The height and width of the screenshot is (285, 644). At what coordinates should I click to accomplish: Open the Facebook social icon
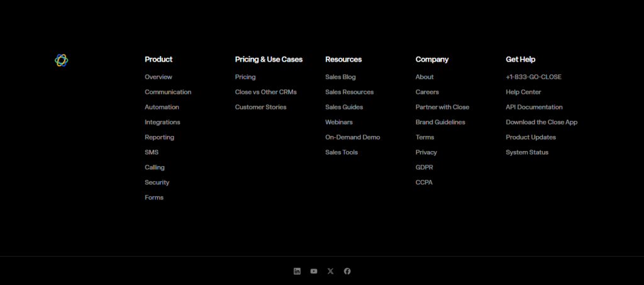click(x=347, y=271)
